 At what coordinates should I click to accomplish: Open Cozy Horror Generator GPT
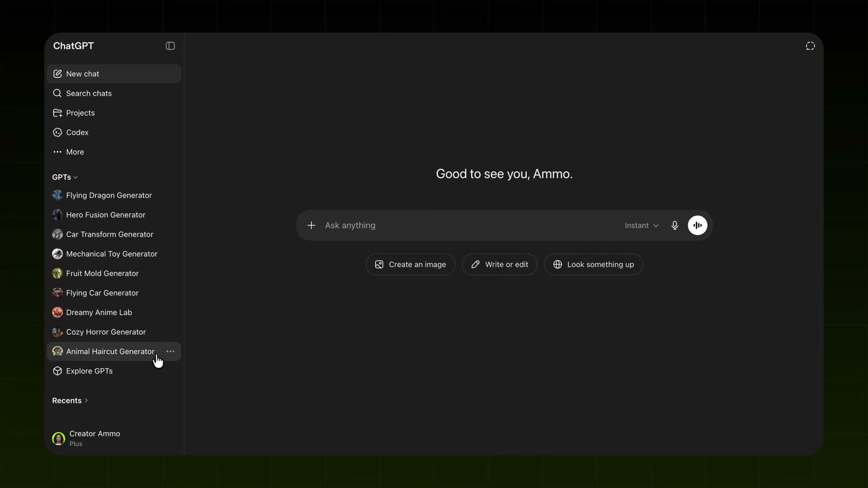point(114,332)
